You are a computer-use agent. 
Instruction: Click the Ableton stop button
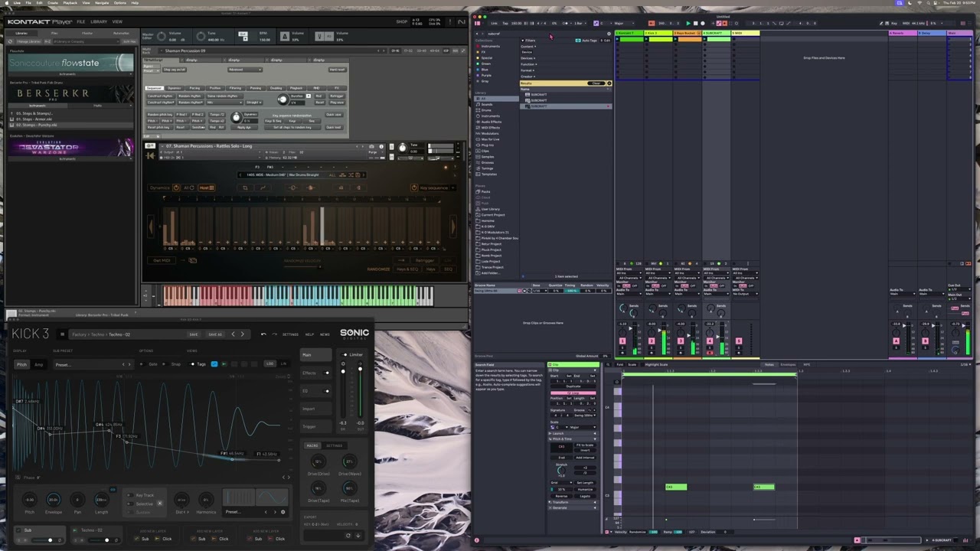[696, 24]
